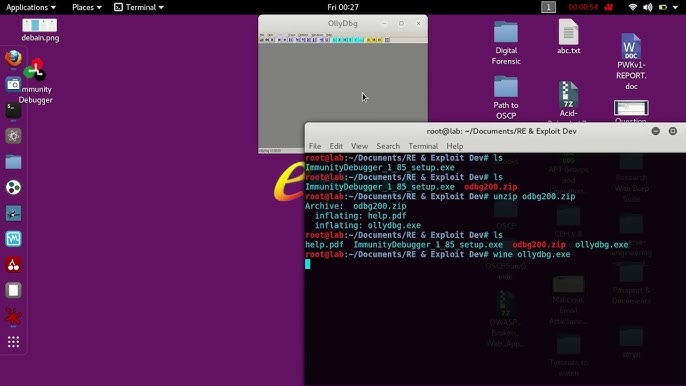Click 'help.pdf' in the last ls output

[x=324, y=245]
